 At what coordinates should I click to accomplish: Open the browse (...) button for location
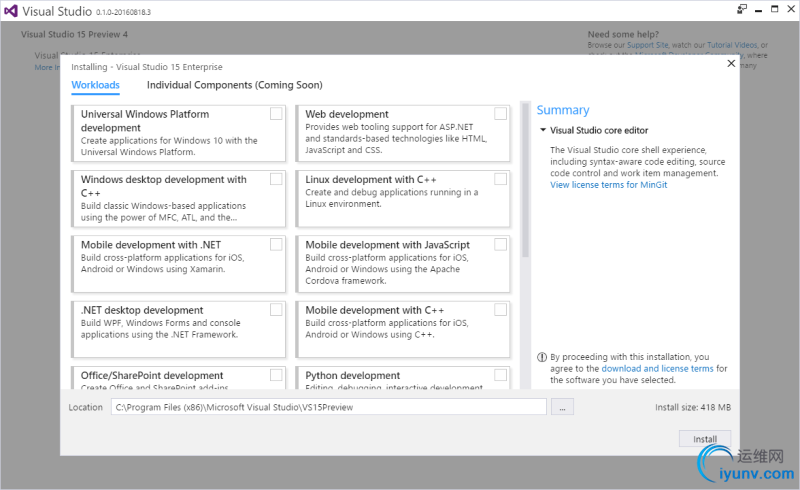(562, 407)
